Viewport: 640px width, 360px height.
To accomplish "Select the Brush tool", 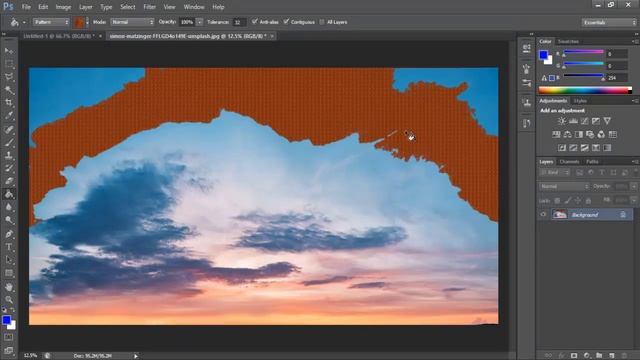I will [9, 142].
